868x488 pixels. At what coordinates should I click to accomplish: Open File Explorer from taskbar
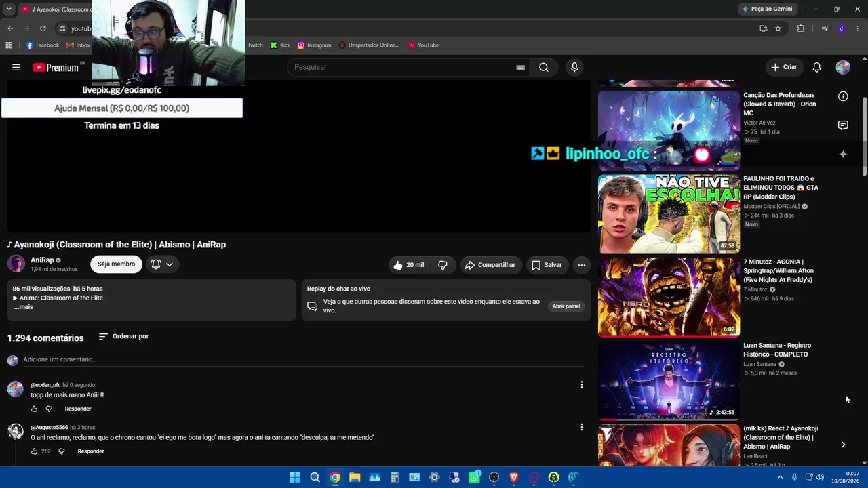355,477
